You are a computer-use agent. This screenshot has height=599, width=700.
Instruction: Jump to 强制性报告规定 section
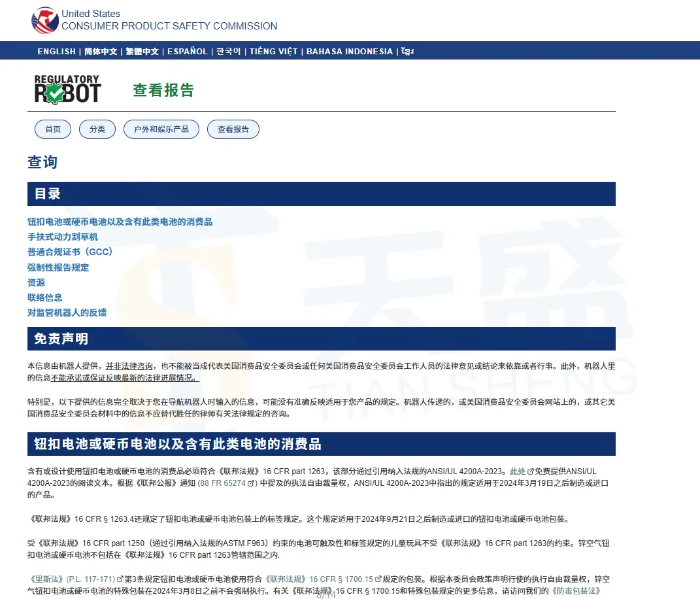pos(58,267)
